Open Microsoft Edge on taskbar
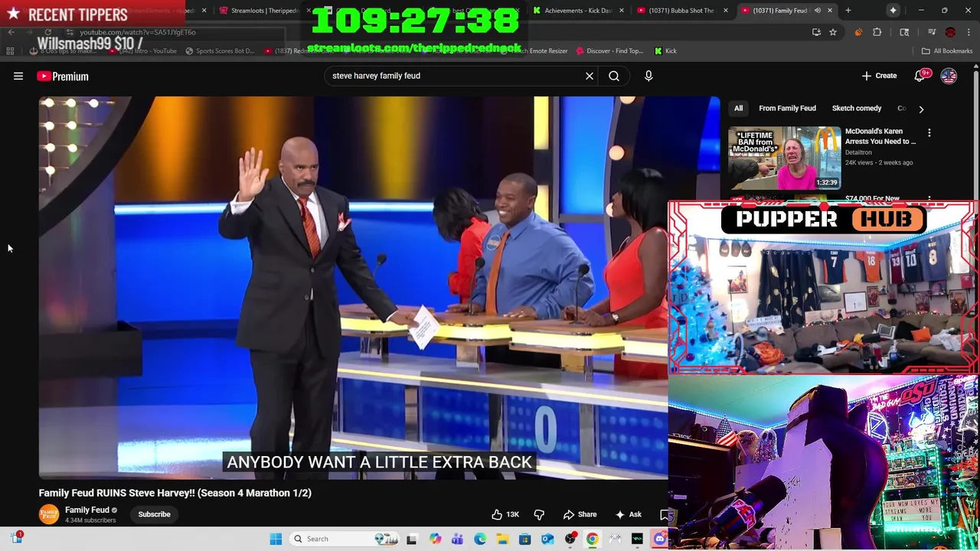Screen dimensions: 980x551 click(480, 539)
